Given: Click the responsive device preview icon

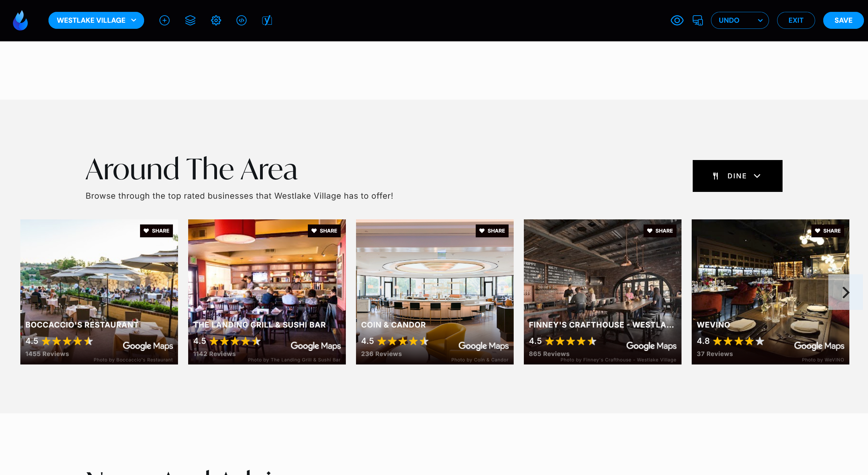Looking at the screenshot, I should coord(697,20).
